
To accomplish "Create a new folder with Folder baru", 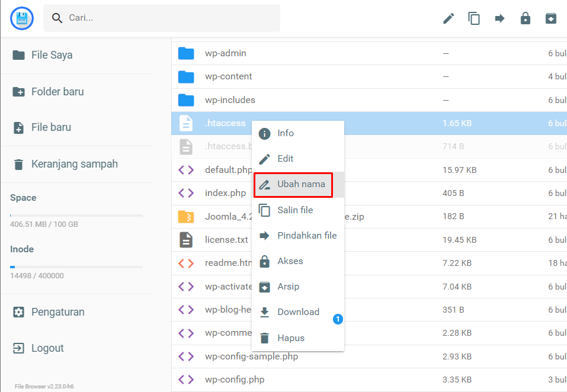I will 57,92.
